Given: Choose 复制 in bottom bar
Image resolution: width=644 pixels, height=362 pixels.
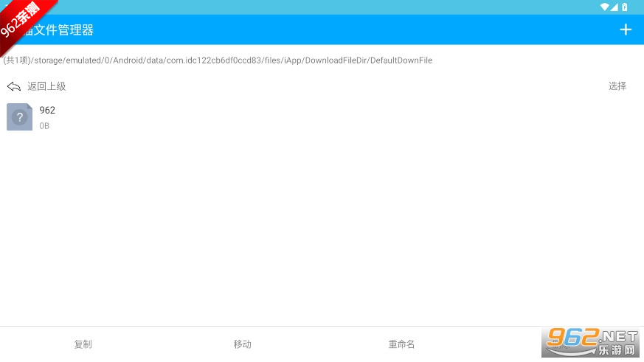Looking at the screenshot, I should 83,344.
